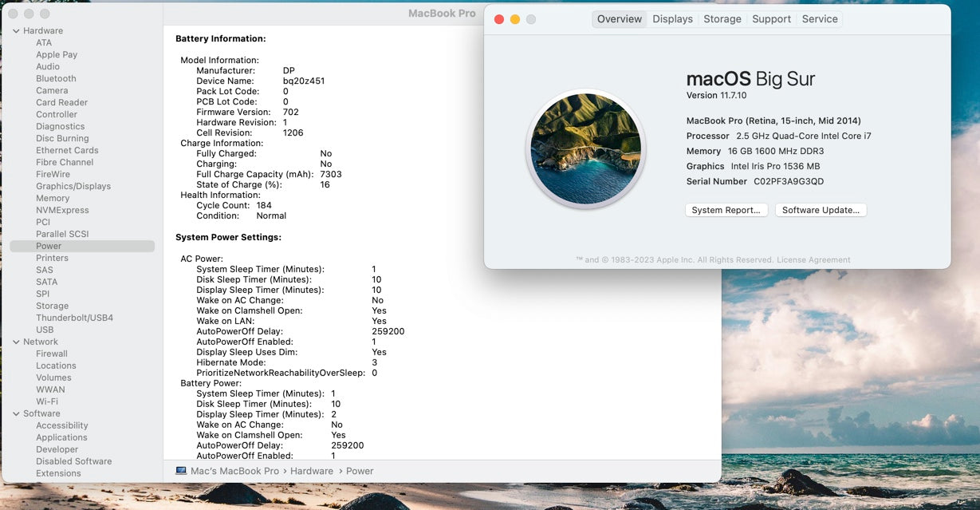The width and height of the screenshot is (980, 510).
Task: Open the Memory hardware entry
Action: (53, 198)
